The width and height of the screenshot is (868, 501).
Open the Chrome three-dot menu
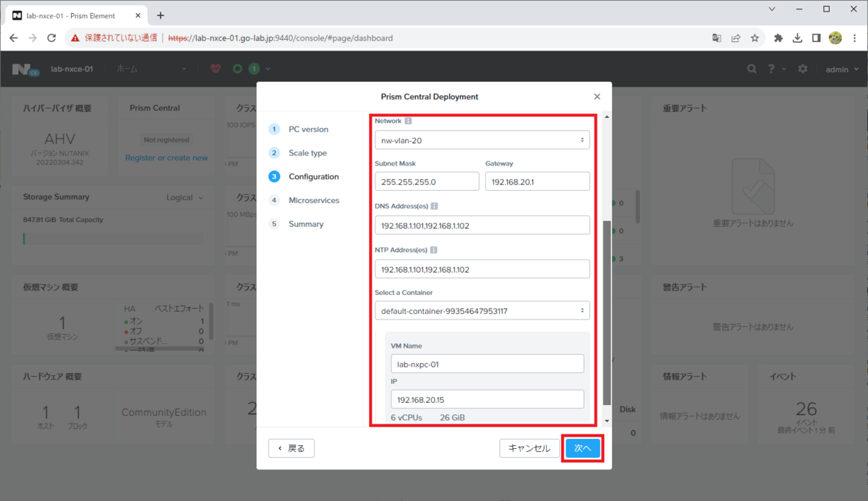pyautogui.click(x=854, y=38)
